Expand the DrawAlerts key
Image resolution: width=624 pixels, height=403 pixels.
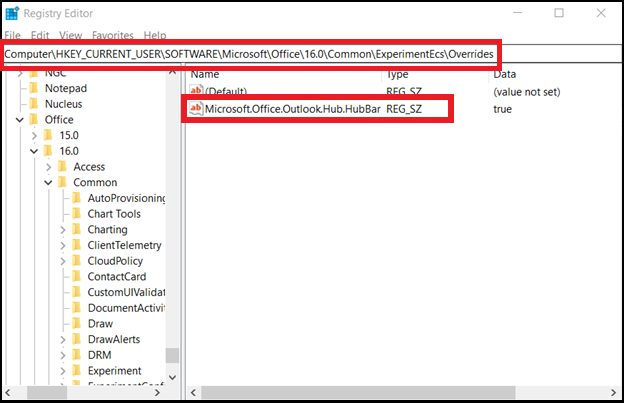click(62, 340)
